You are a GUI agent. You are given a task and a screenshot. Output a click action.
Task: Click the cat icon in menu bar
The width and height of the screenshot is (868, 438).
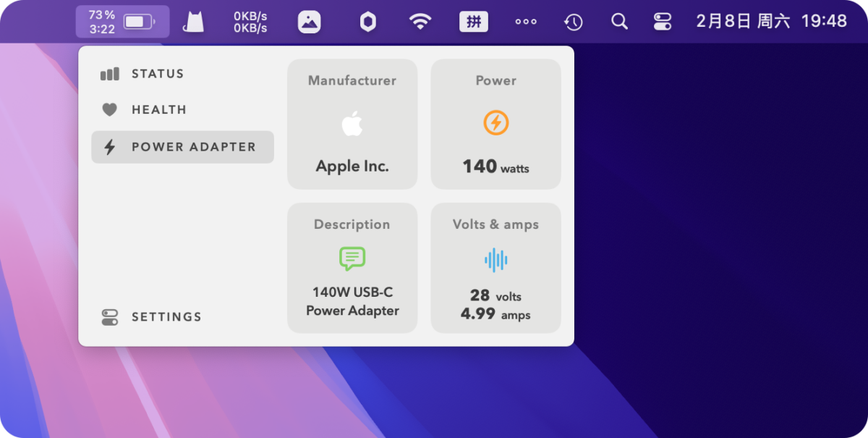pos(193,22)
